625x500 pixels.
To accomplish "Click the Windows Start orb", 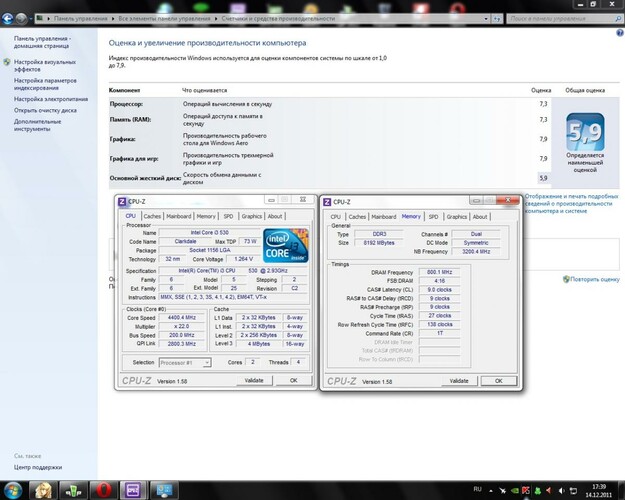I will [x=12, y=490].
